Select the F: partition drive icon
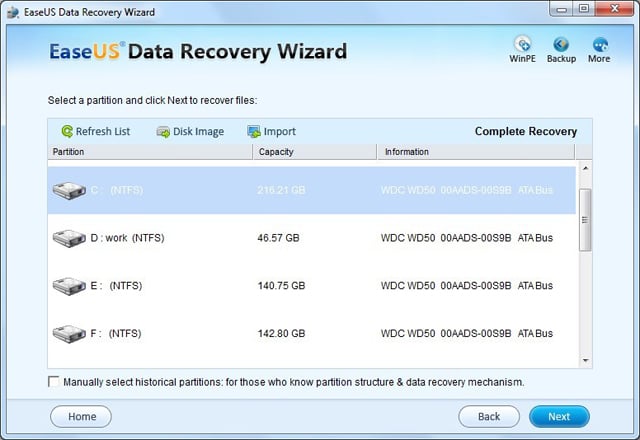The image size is (640, 440). [69, 333]
